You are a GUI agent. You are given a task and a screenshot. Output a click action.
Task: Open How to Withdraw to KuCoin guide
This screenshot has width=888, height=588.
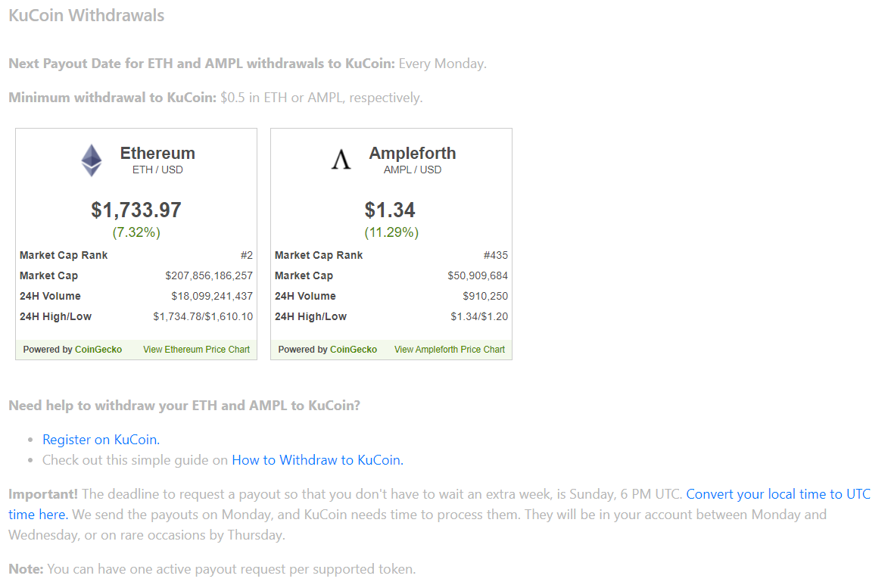(x=318, y=460)
